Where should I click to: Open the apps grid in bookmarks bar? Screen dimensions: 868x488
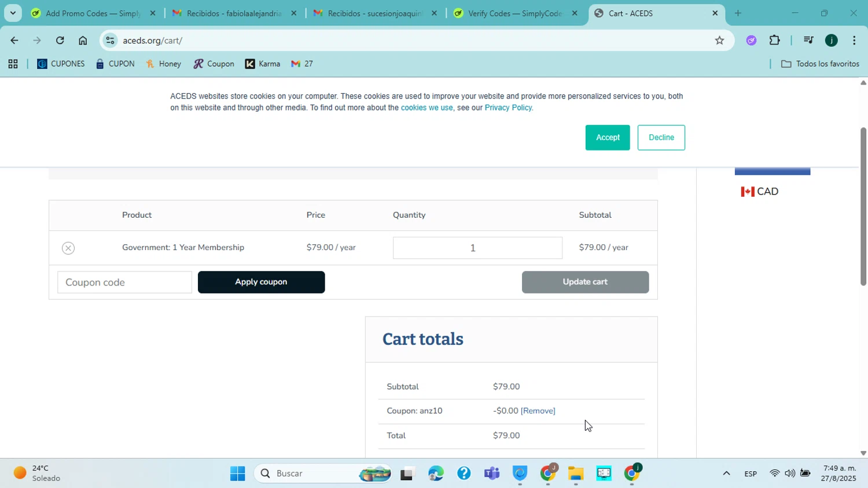[13, 64]
